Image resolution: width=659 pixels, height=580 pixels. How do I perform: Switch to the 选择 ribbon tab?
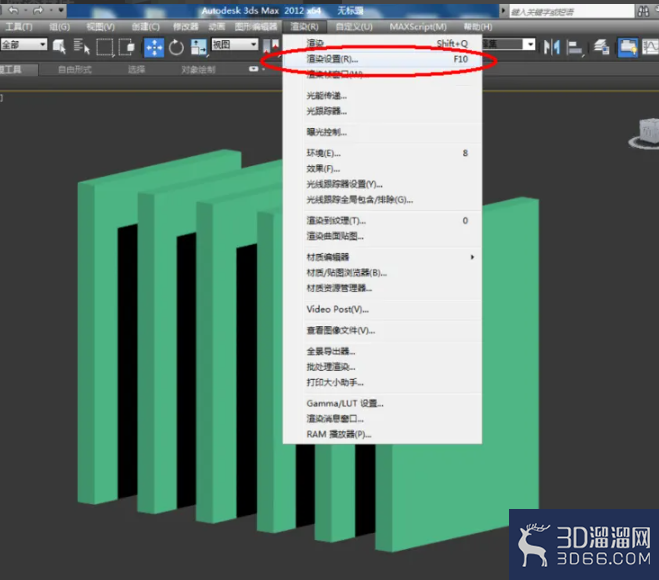pyautogui.click(x=137, y=69)
